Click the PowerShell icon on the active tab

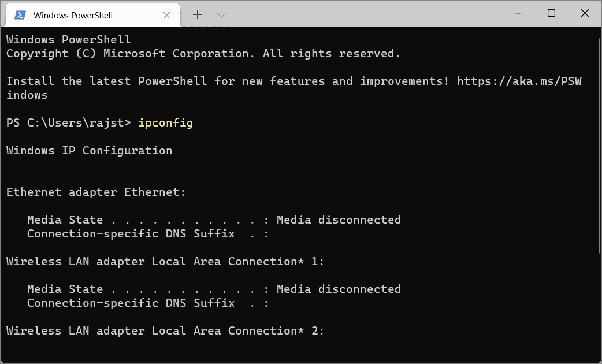(19, 14)
